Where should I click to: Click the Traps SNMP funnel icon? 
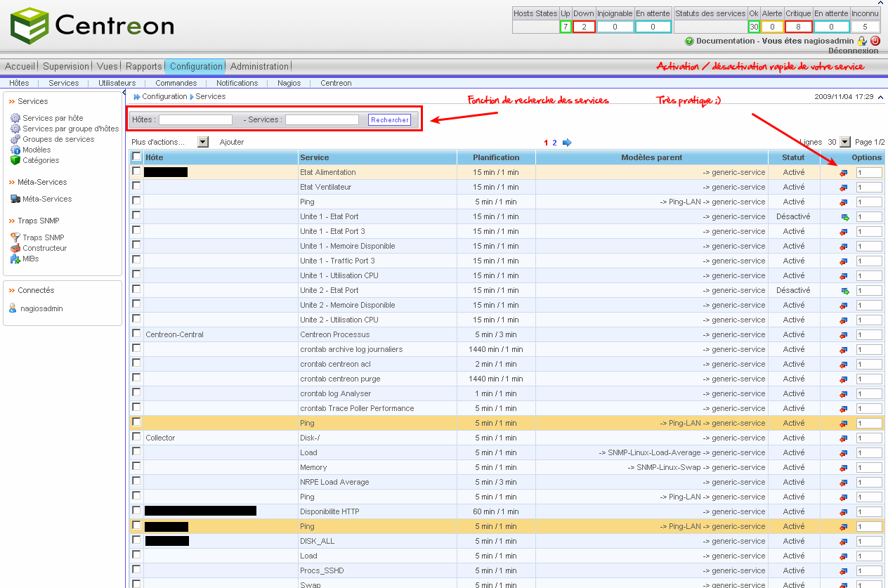pos(15,237)
